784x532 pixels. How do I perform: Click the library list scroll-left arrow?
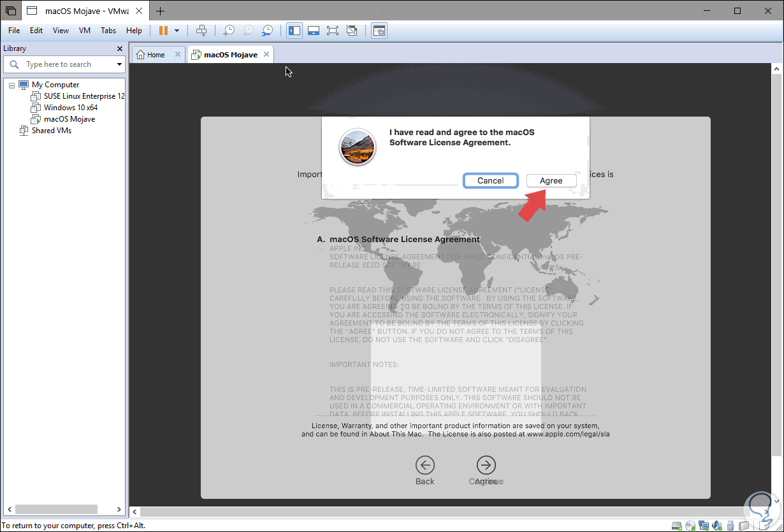coord(10,509)
